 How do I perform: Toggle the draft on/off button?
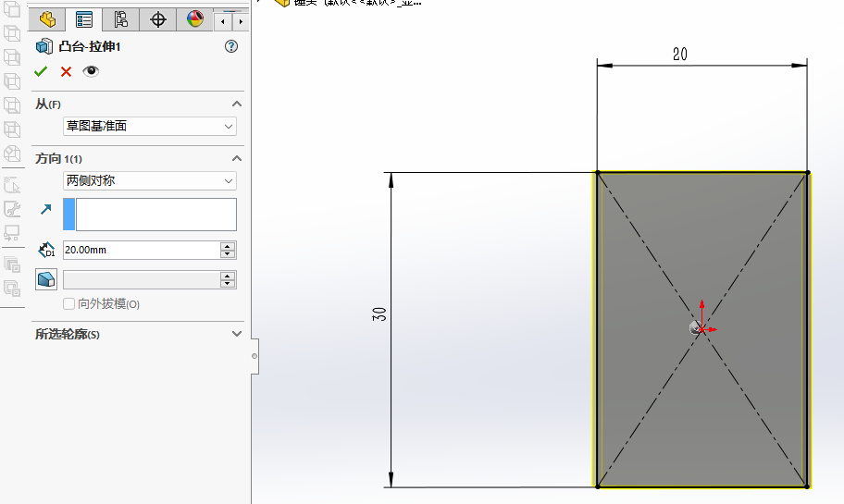pyautogui.click(x=46, y=279)
